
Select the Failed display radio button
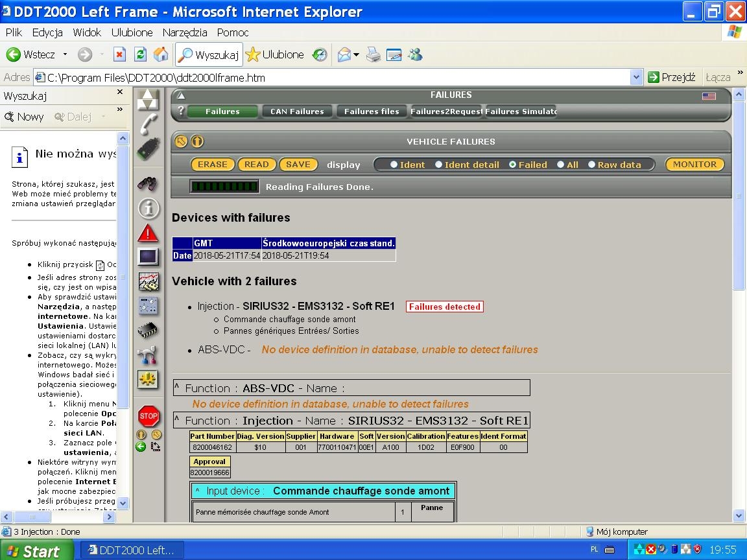[x=513, y=164]
